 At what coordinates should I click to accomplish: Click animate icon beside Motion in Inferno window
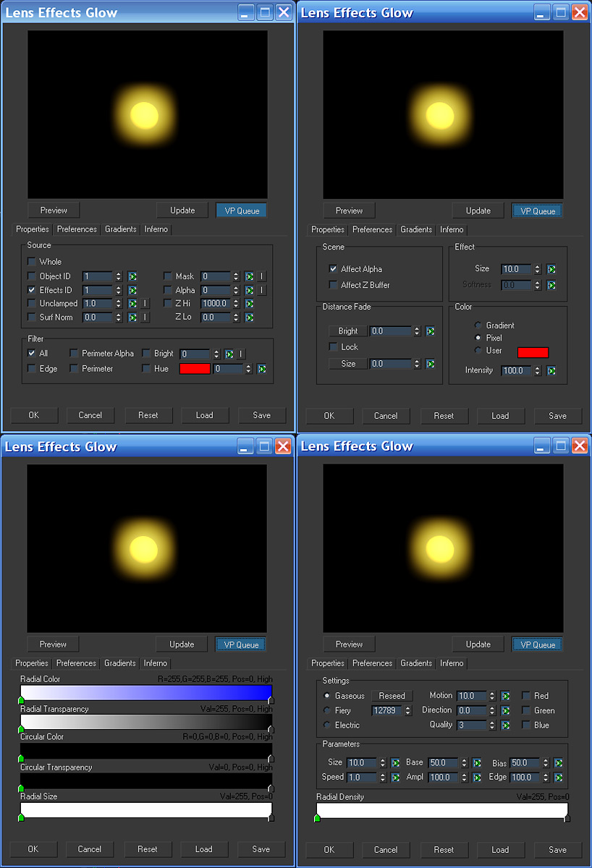coord(506,696)
